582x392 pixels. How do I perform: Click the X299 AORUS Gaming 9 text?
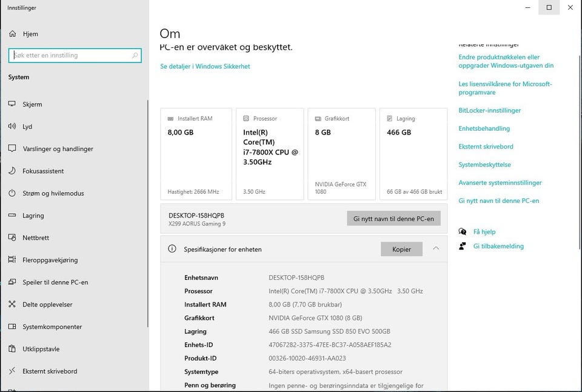coord(196,224)
